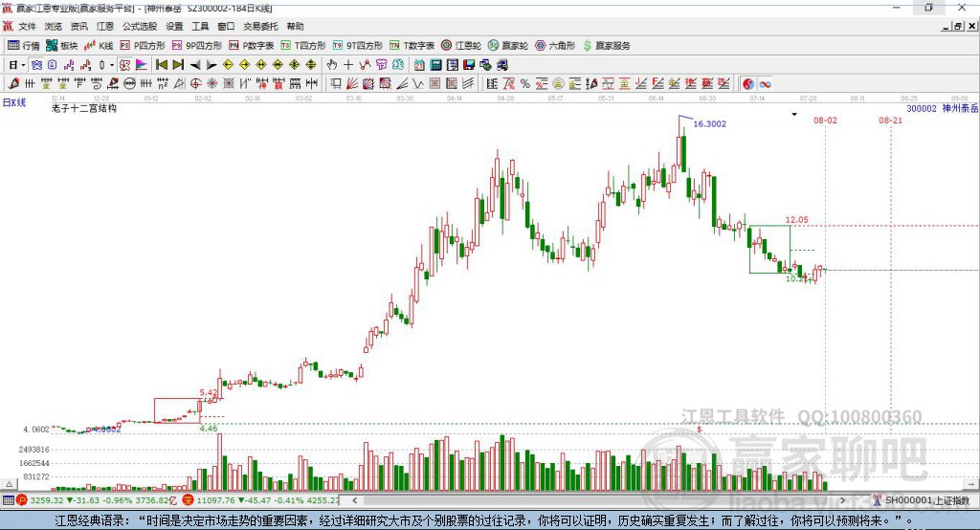Screen dimensions: 980x530
Task: Click the save floppy disk icon
Action: click(469, 65)
